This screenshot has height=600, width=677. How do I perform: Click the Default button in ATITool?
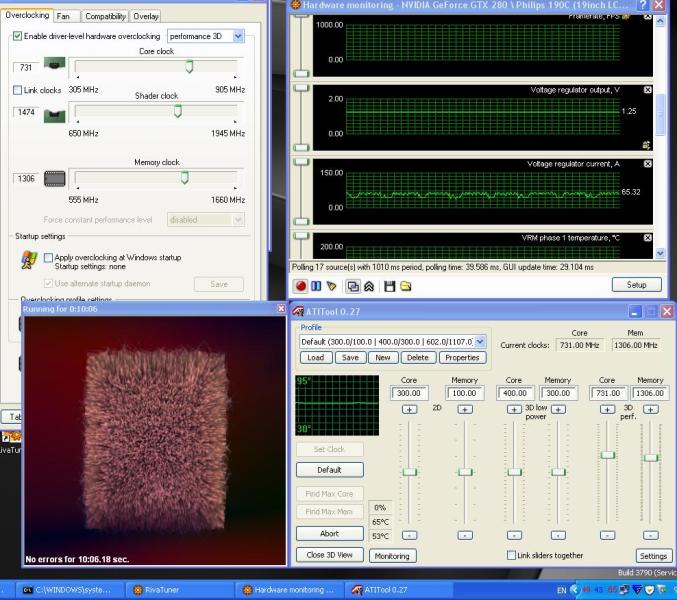(329, 470)
